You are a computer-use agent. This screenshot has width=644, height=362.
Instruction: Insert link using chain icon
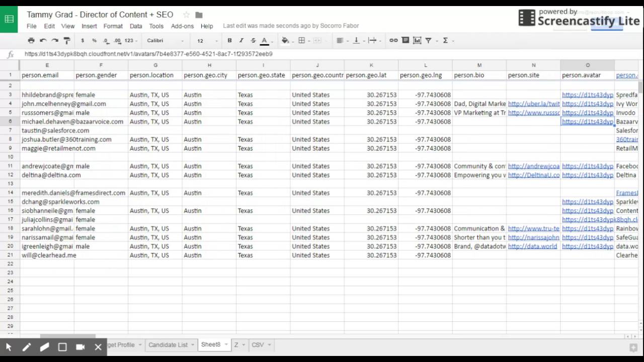(393, 40)
